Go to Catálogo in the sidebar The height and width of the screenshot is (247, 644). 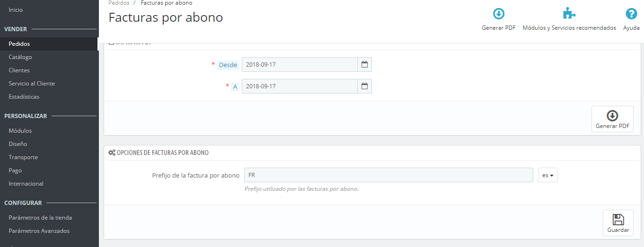pos(20,57)
